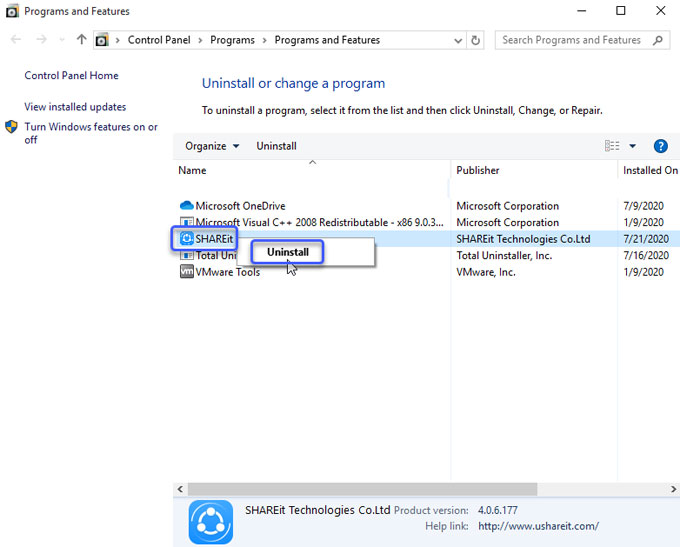
Task: Open Turn Windows features on or off
Action: click(x=91, y=133)
